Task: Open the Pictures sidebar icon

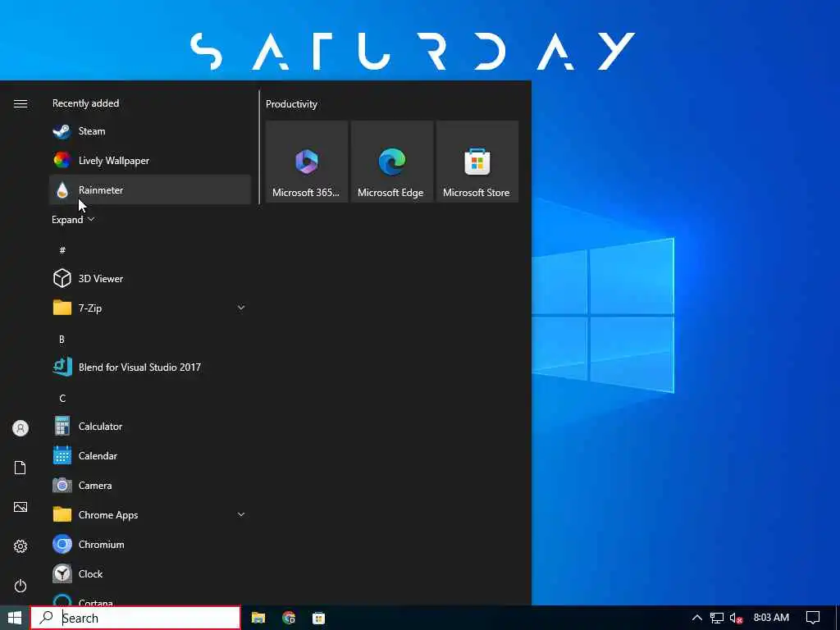Action: click(x=21, y=507)
